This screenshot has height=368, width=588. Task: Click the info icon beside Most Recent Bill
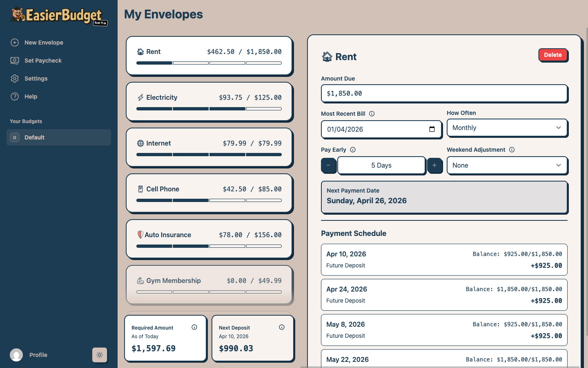click(x=372, y=114)
